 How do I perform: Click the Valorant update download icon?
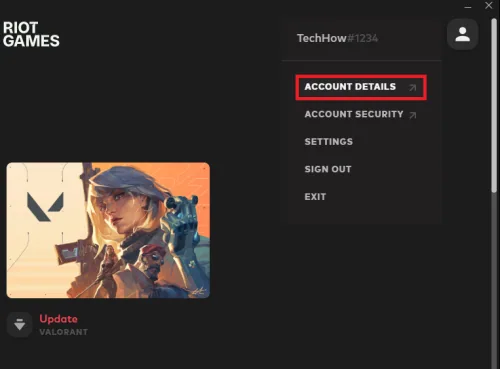[x=19, y=324]
